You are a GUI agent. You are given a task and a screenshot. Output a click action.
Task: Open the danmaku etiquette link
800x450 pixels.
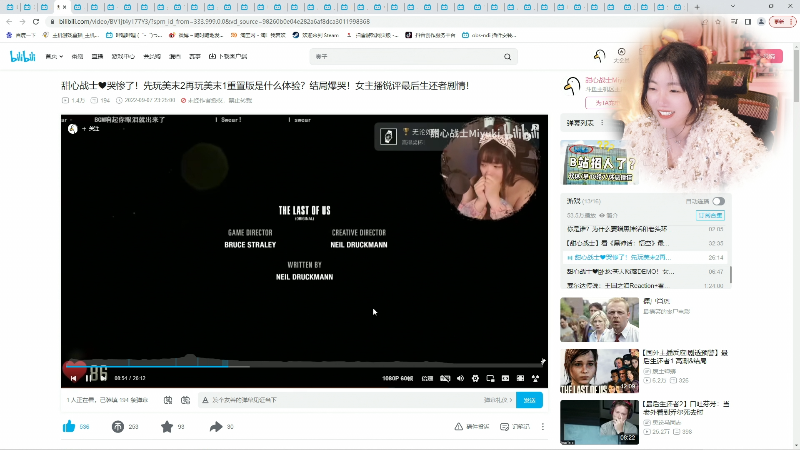[x=497, y=400]
